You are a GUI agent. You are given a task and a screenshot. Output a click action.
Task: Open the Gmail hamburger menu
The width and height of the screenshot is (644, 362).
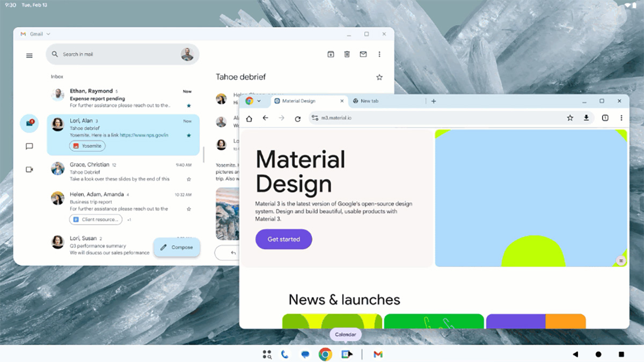coord(30,55)
